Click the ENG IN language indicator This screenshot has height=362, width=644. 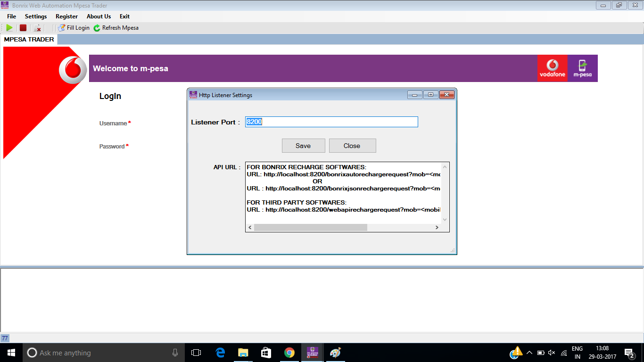click(578, 353)
